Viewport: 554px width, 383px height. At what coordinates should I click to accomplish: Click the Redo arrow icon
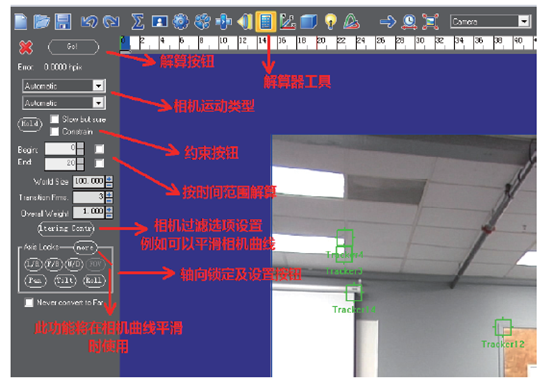(111, 22)
